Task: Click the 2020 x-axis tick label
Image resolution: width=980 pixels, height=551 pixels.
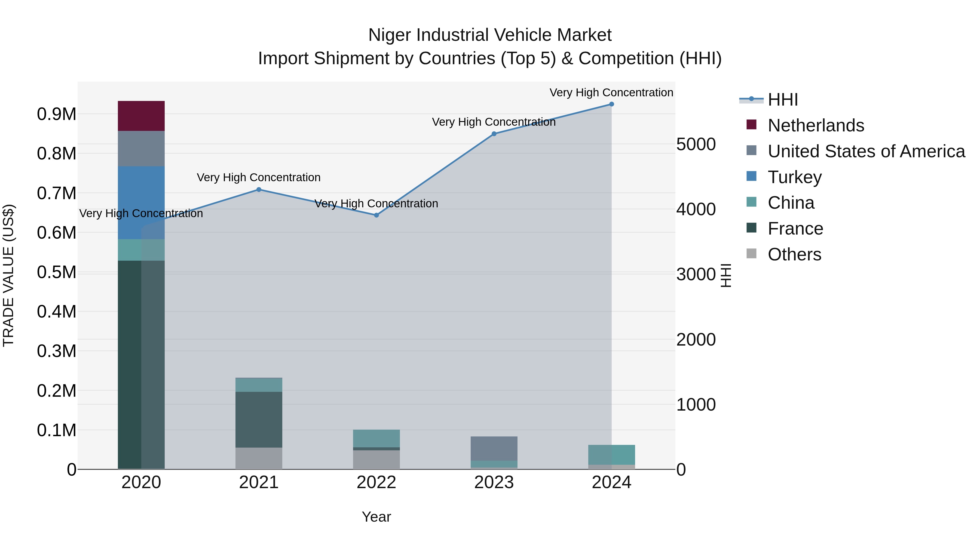Action: click(141, 482)
